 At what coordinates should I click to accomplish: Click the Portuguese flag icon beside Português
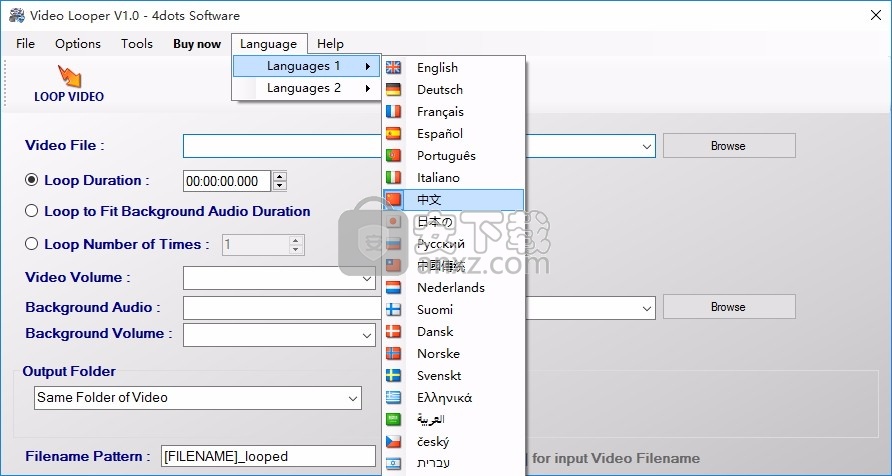click(393, 155)
